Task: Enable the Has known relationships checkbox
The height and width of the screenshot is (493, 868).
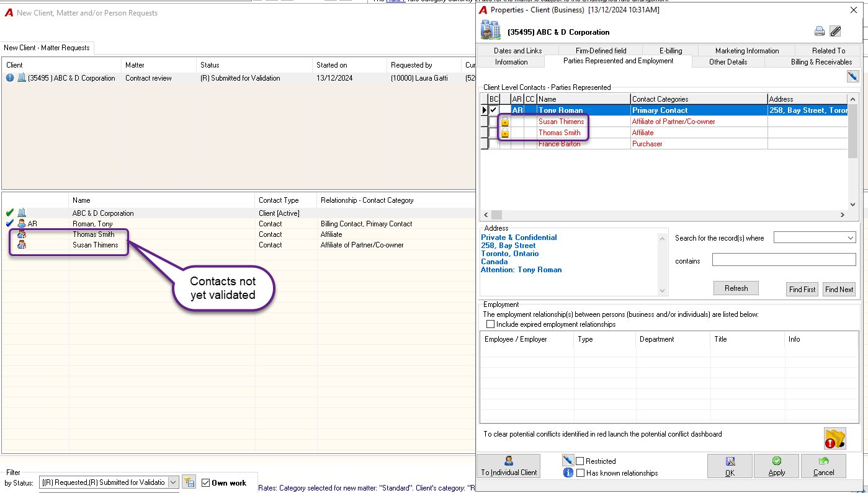Action: [580, 473]
